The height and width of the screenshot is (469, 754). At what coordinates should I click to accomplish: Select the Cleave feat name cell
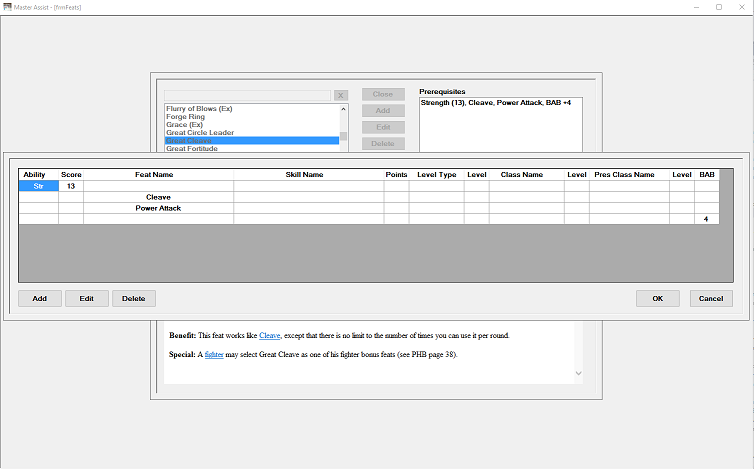[x=158, y=197]
